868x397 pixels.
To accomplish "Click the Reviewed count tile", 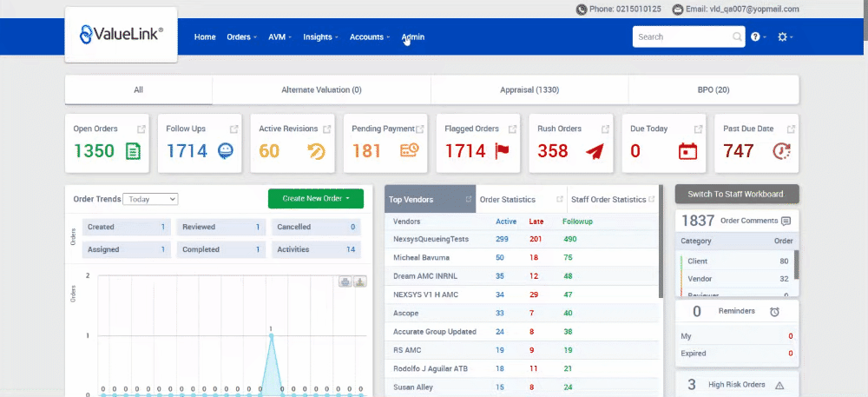I will click(221, 227).
